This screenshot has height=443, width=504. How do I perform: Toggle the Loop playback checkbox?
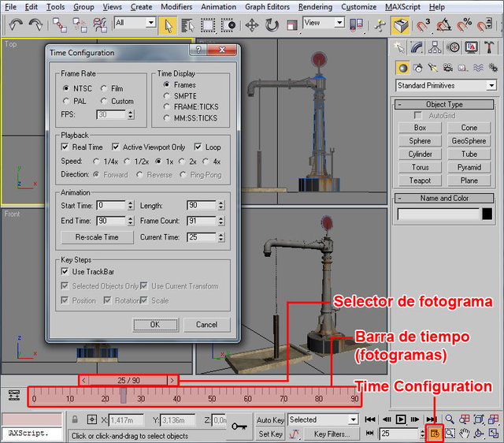pos(198,147)
